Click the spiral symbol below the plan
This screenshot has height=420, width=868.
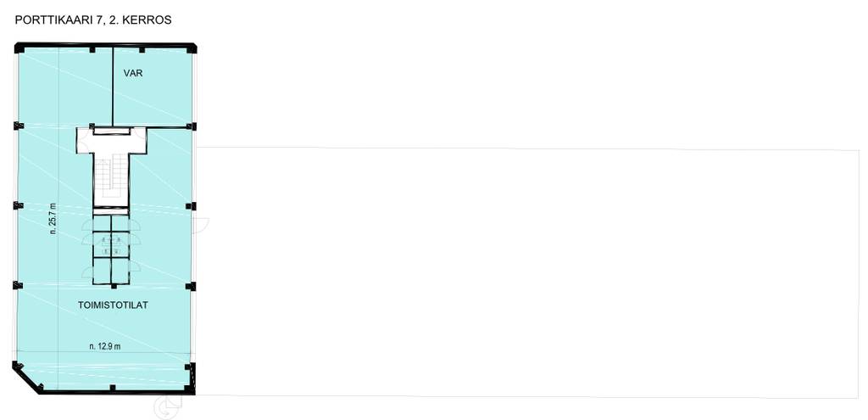tap(168, 407)
